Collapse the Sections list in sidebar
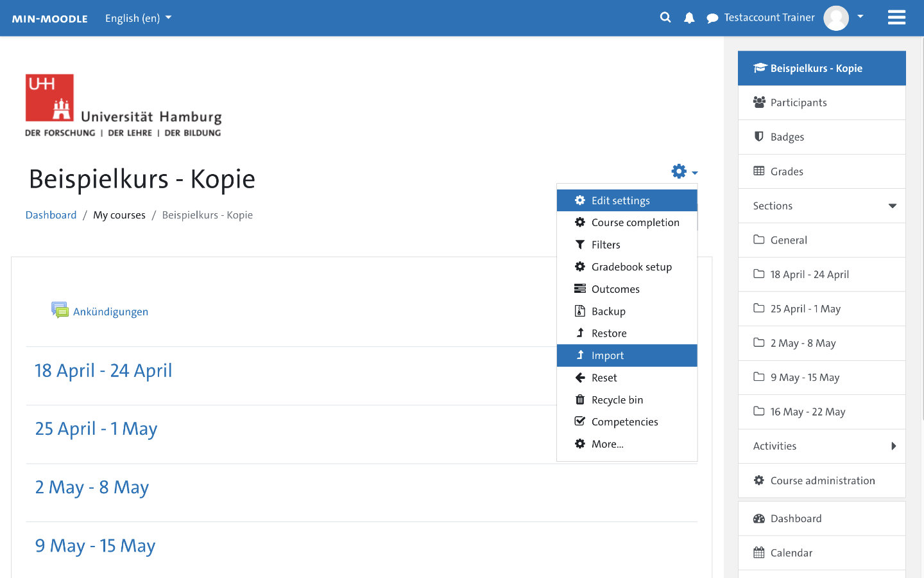Image resolution: width=924 pixels, height=578 pixels. coord(893,206)
